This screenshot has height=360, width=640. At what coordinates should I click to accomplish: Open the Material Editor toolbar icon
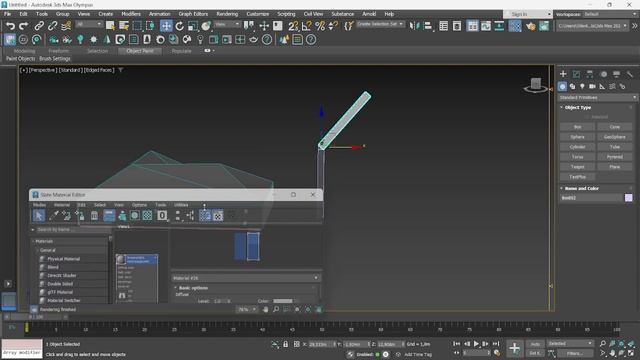coord(515,26)
